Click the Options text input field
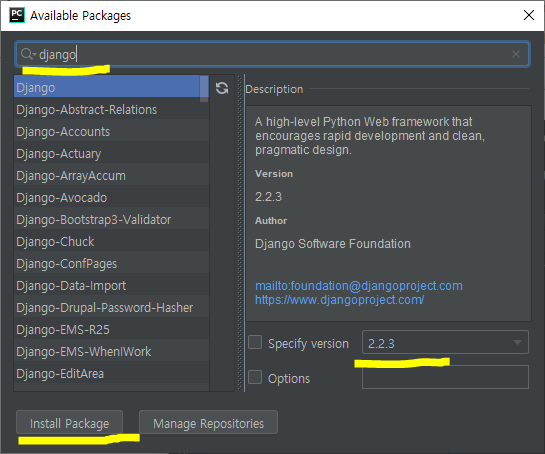This screenshot has width=545, height=454. click(445, 377)
